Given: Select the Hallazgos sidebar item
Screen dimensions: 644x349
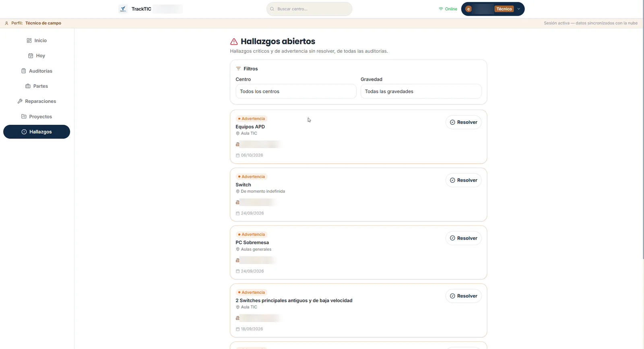Looking at the screenshot, I should pyautogui.click(x=37, y=132).
